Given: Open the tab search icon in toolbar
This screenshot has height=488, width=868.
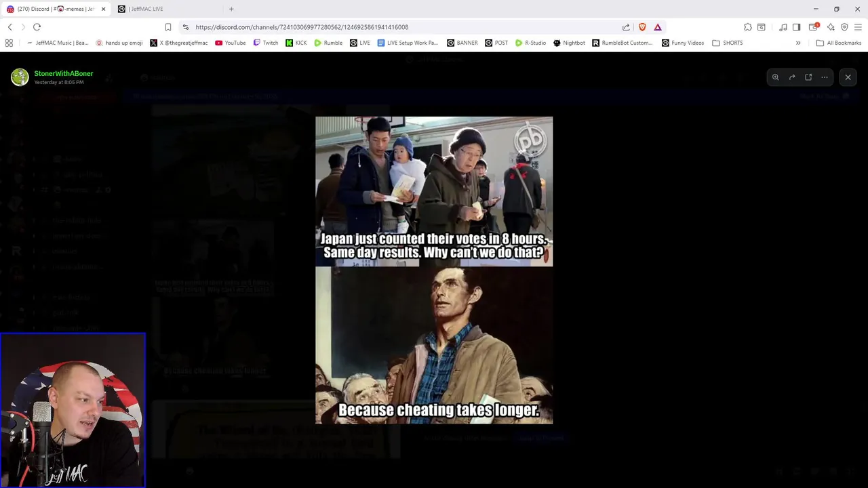Looking at the screenshot, I should point(762,27).
